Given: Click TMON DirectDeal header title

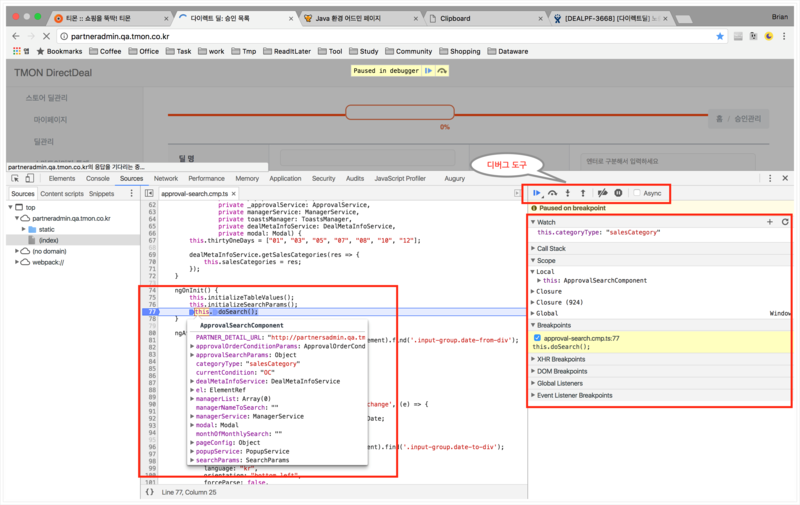Looking at the screenshot, I should point(53,72).
